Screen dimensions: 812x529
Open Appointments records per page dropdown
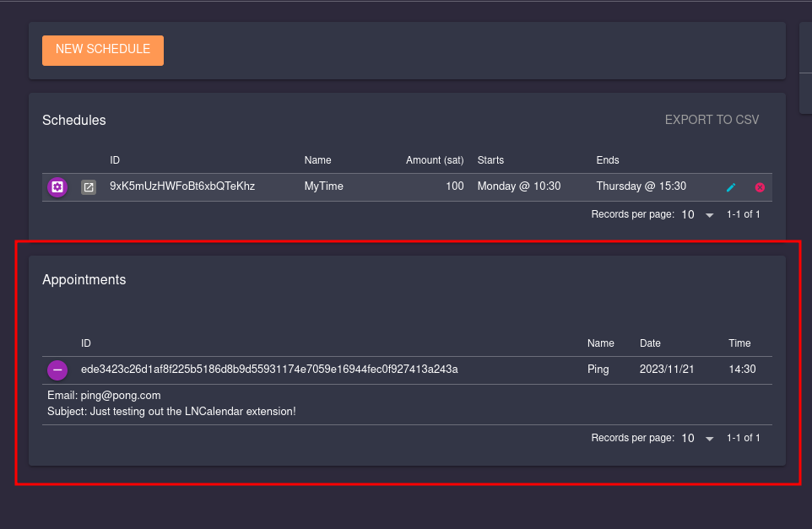[697, 439]
